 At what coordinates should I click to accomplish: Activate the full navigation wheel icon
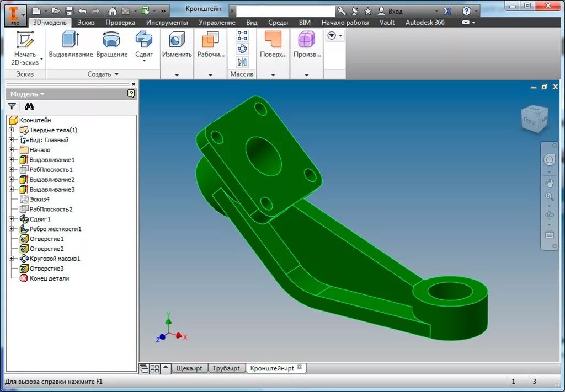point(549,160)
